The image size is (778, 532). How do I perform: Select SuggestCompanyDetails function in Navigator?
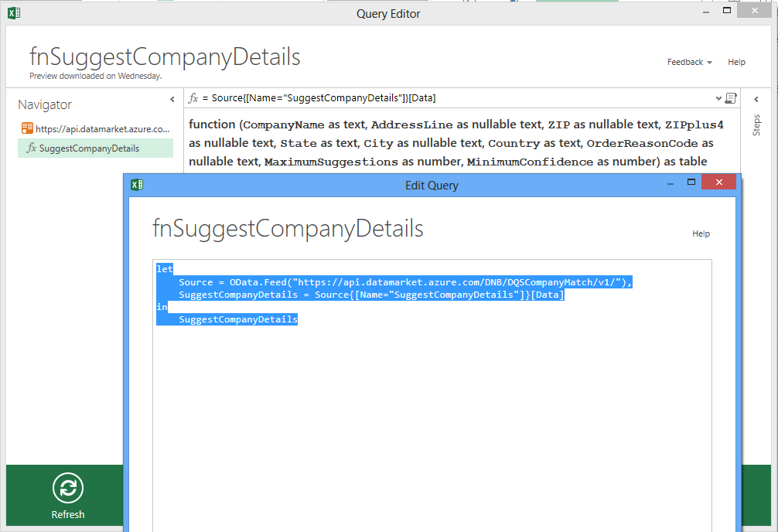(x=96, y=148)
